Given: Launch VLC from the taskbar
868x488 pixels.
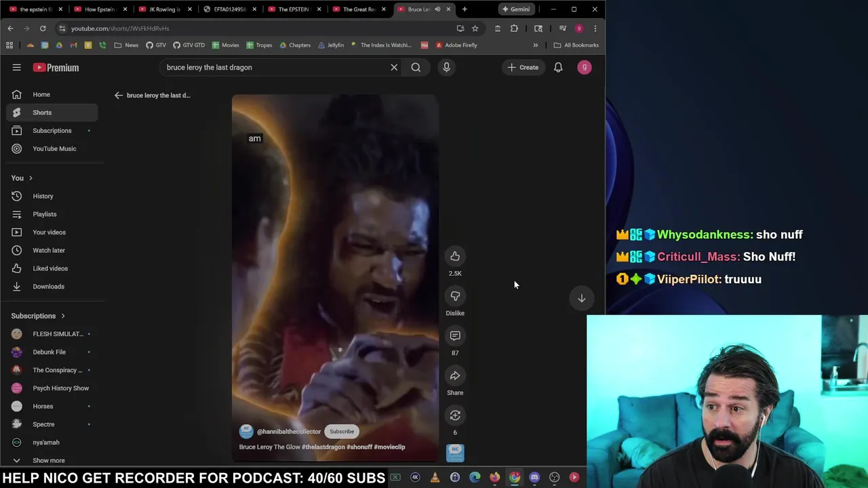Looking at the screenshot, I should 435,477.
